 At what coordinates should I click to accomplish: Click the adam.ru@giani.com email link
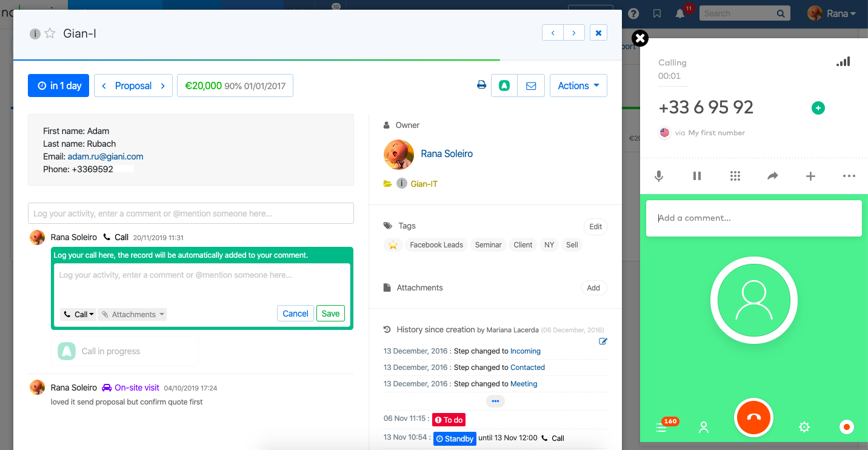[105, 156]
